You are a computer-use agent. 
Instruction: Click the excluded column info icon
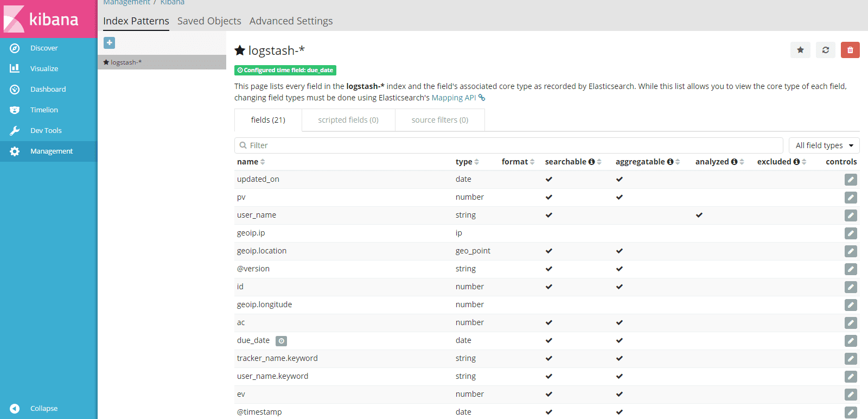coord(796,162)
